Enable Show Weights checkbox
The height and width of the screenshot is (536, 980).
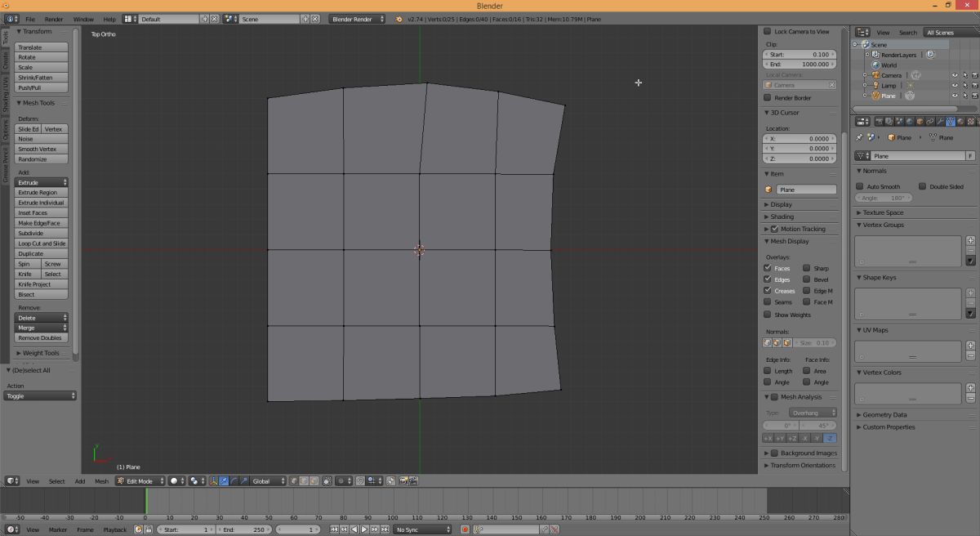767,315
